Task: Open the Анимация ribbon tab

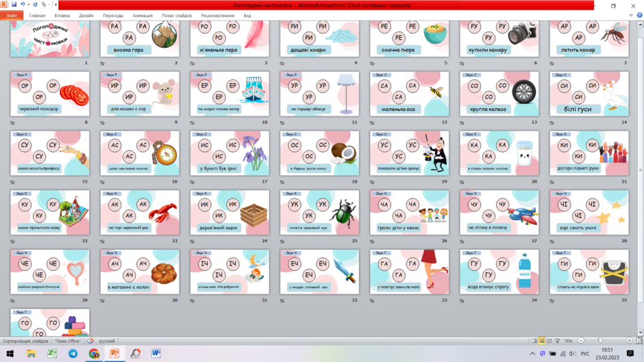Action: 143,16
